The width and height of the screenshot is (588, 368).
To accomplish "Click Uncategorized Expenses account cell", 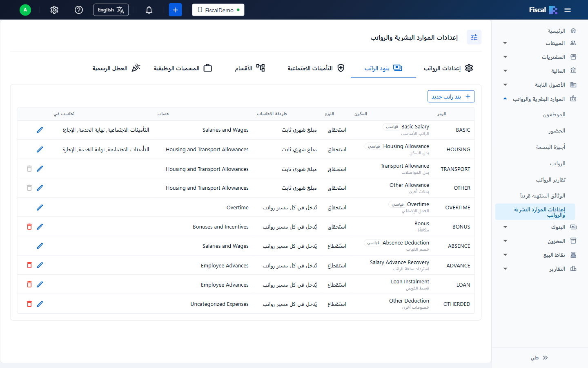I will [219, 304].
